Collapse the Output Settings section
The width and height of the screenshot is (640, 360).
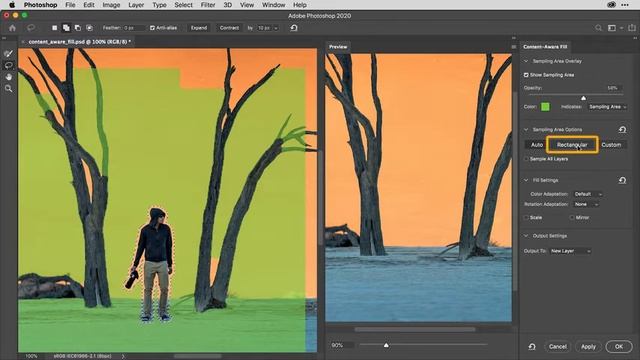click(526, 236)
